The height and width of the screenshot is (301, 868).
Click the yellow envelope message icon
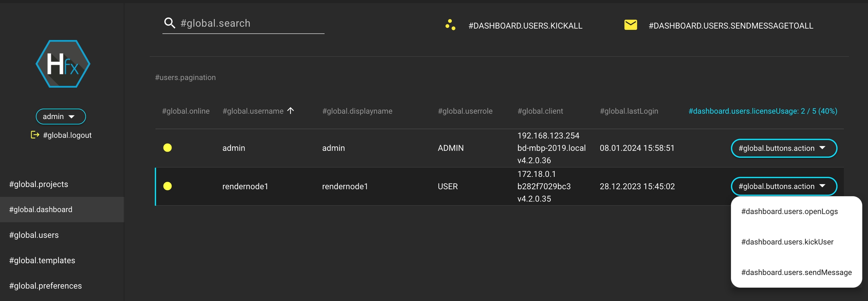tap(630, 25)
